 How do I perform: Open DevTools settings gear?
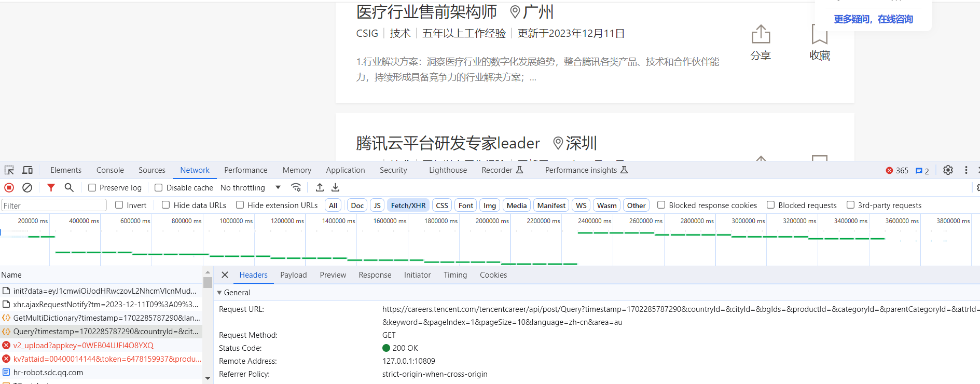(x=948, y=170)
